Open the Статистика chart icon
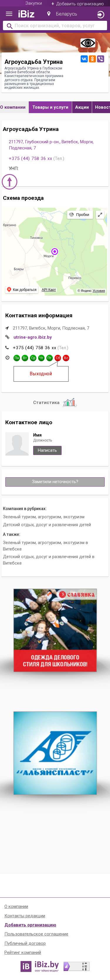Screen dimensions: 110x980 click(x=70, y=402)
